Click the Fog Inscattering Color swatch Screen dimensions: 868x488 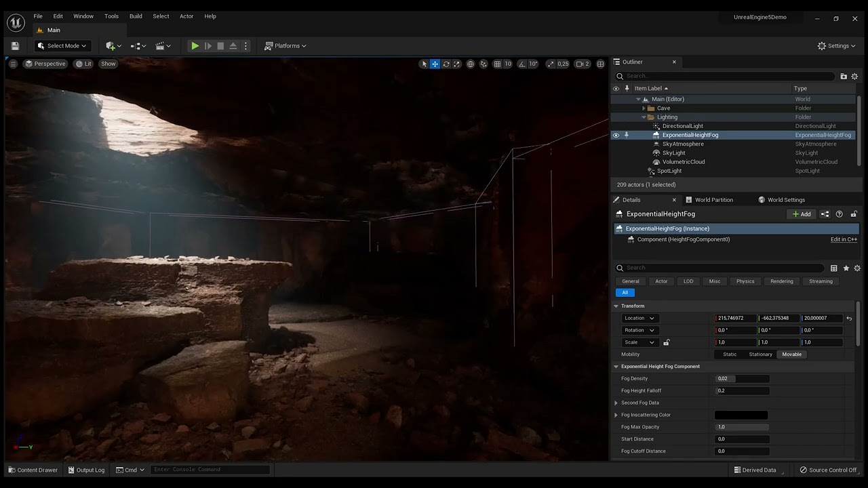(741, 415)
